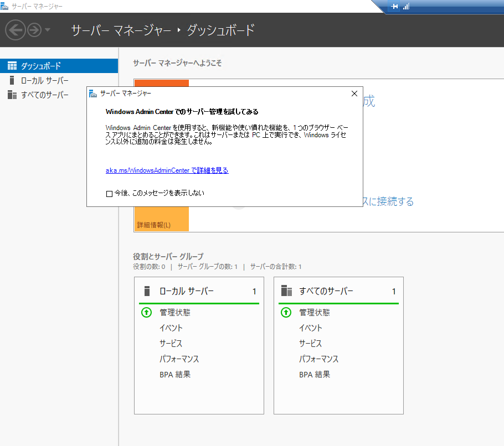This screenshot has width=504, height=446.
Task: Open イベント in the すべてのサーバー tile
Action: pyautogui.click(x=311, y=328)
